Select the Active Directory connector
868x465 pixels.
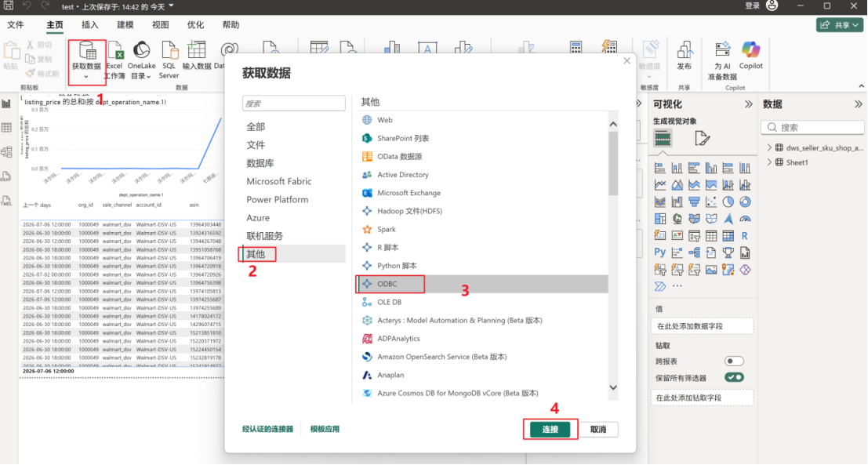[482, 175]
